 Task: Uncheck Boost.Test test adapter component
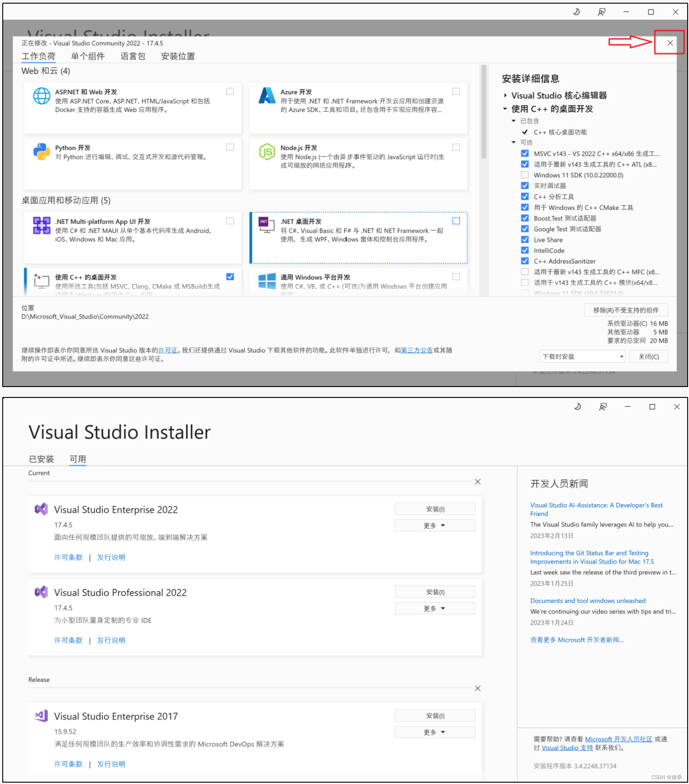[x=525, y=218]
